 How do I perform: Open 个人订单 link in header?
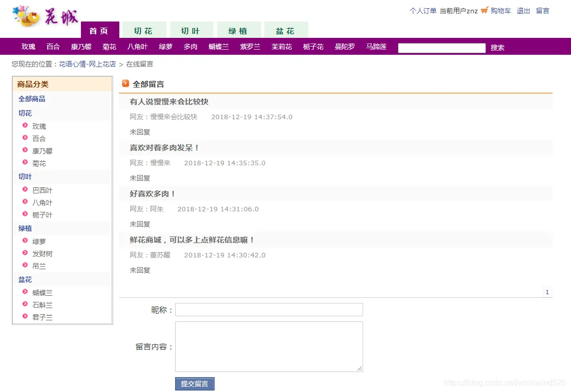pos(423,11)
